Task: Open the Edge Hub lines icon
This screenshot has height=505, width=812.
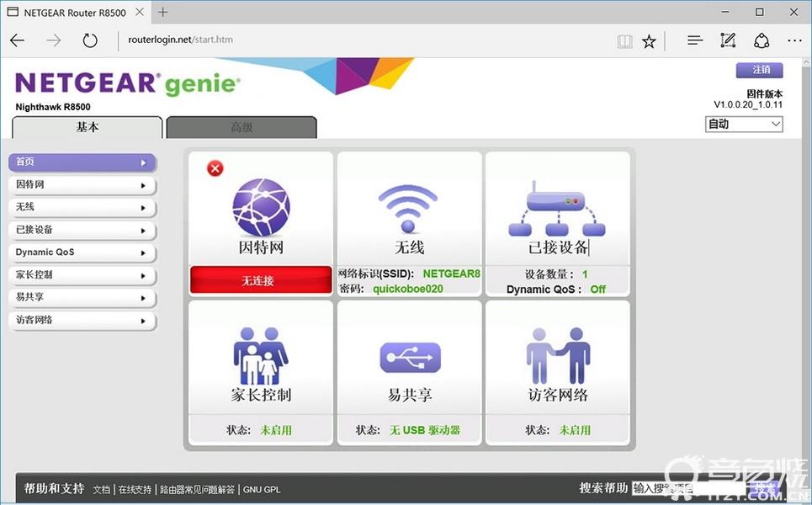Action: pyautogui.click(x=695, y=40)
